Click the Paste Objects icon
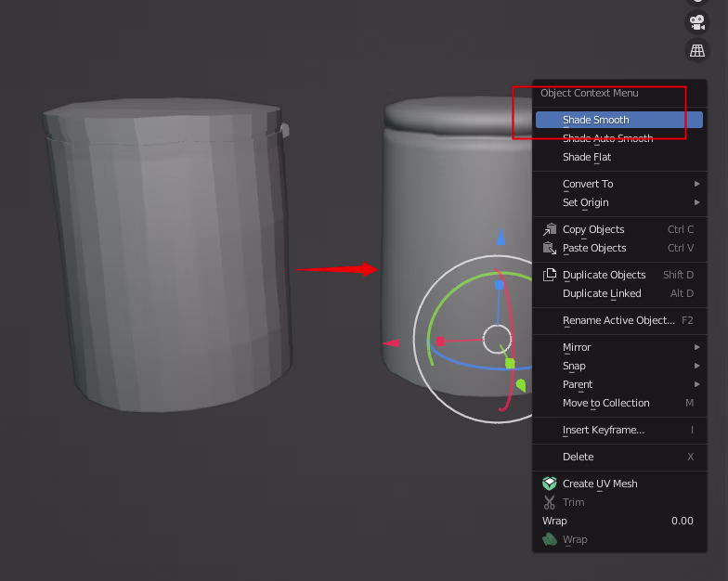 [550, 248]
